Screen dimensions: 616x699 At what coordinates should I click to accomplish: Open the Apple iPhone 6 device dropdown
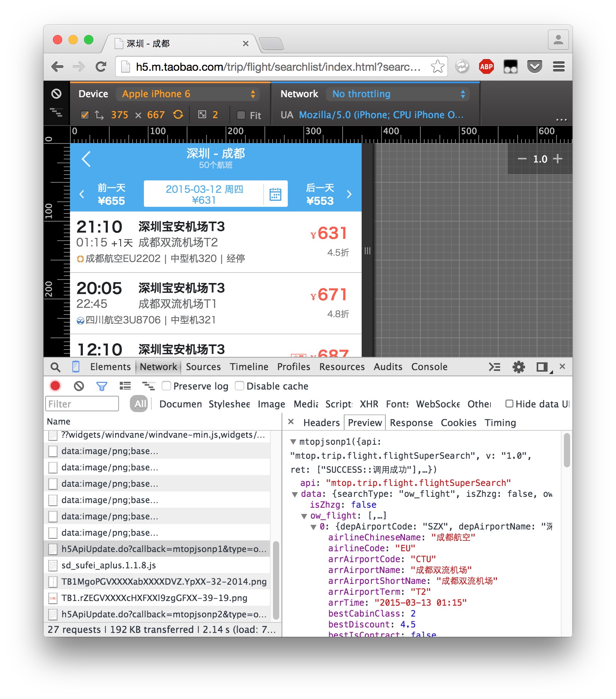(x=188, y=94)
